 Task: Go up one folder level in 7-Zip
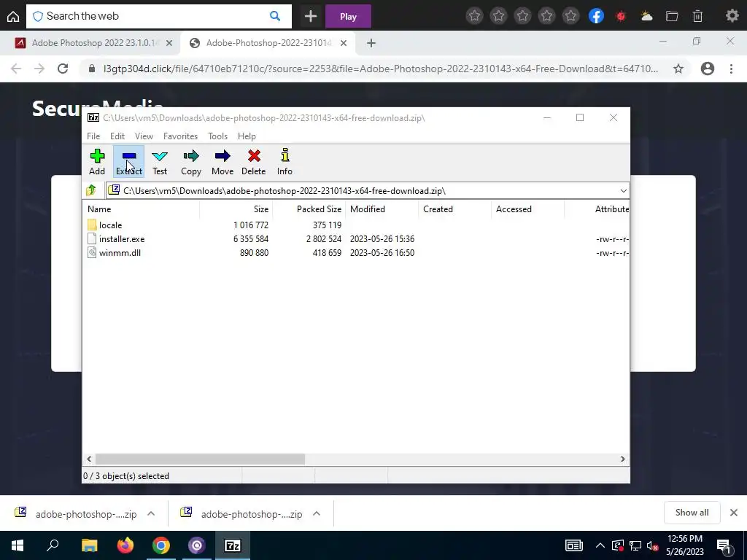(91, 190)
